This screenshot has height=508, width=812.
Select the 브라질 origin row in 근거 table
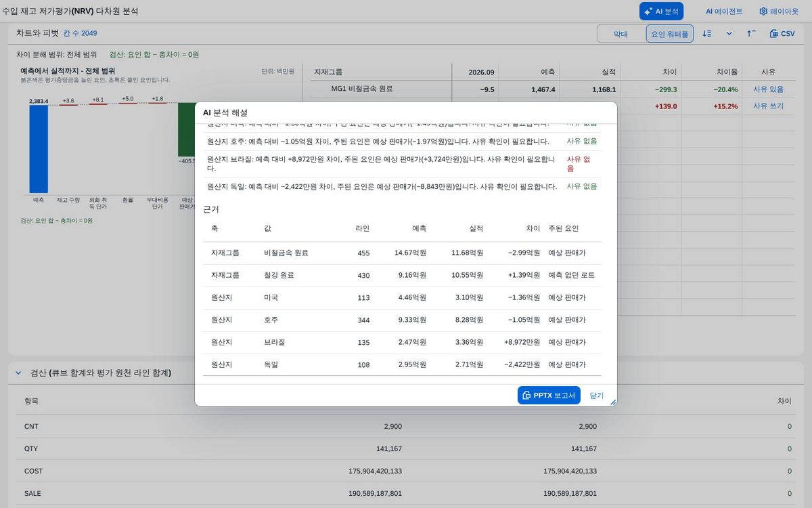pyautogui.click(x=402, y=342)
